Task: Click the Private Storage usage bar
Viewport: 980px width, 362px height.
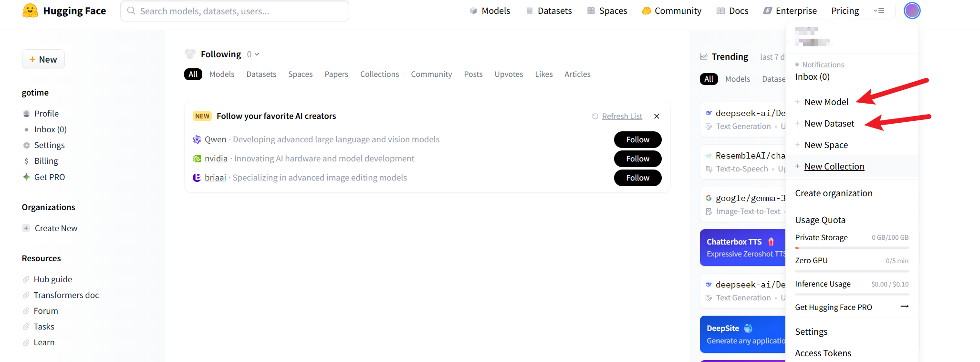Action: point(852,248)
